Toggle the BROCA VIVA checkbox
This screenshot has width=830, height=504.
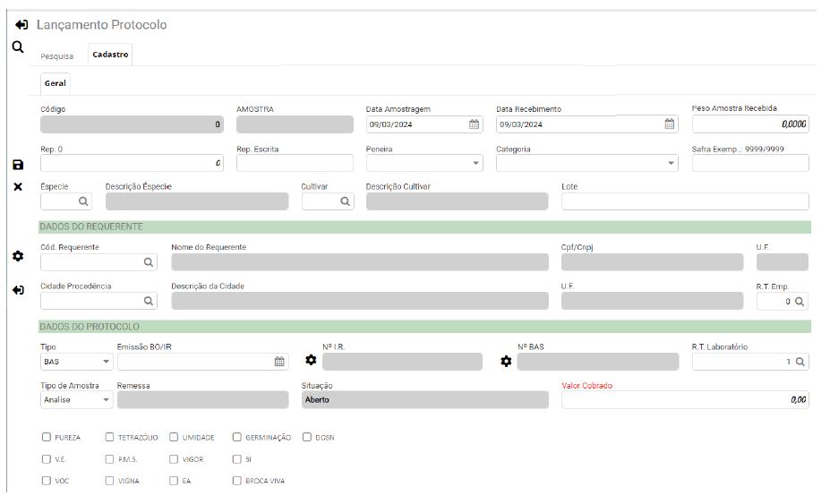point(237,481)
